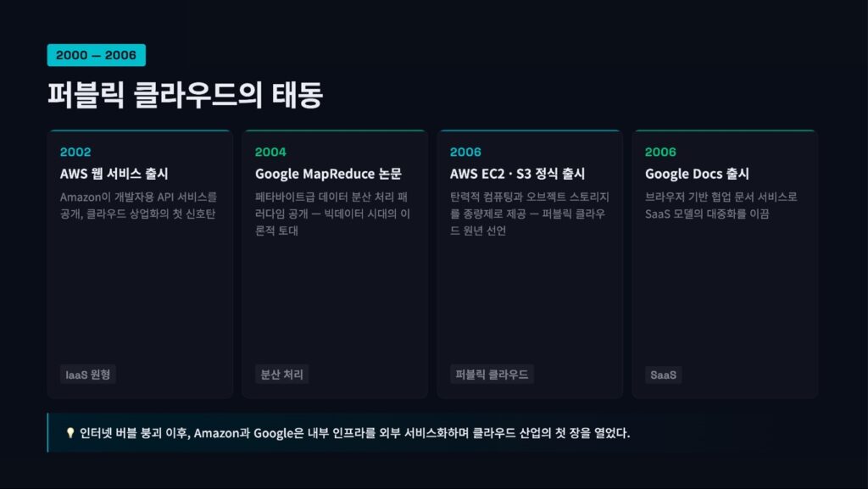Viewport: 868px width, 489px height.
Task: Click the AWS EC2 · S3 정식 출시 heading
Action: (x=517, y=174)
